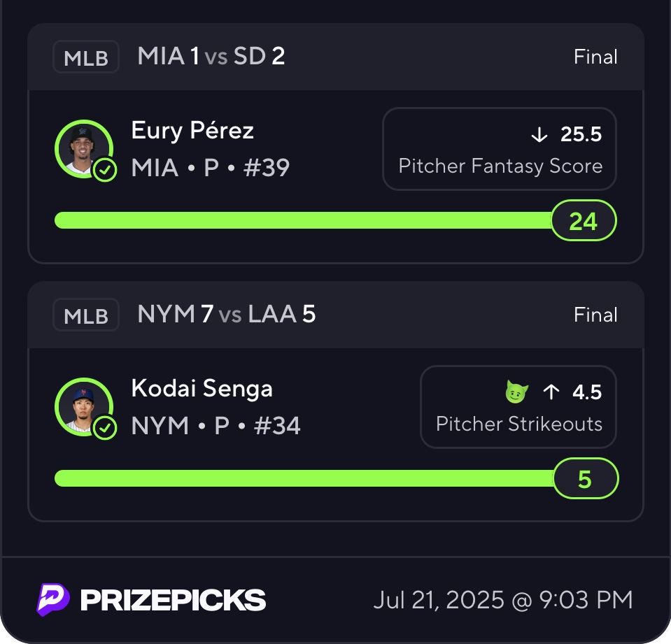The width and height of the screenshot is (671, 644).
Task: Open Kodai Senga's player headshot
Action: [83, 406]
